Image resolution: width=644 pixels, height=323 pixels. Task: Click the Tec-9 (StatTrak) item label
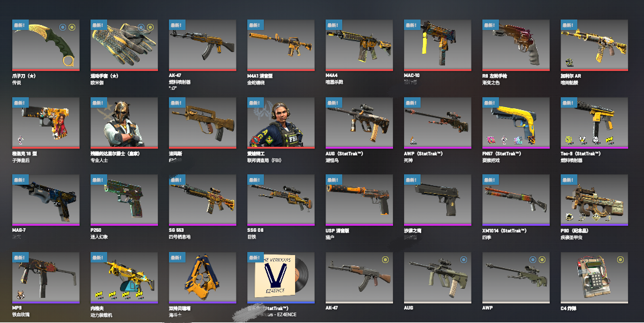(x=580, y=154)
